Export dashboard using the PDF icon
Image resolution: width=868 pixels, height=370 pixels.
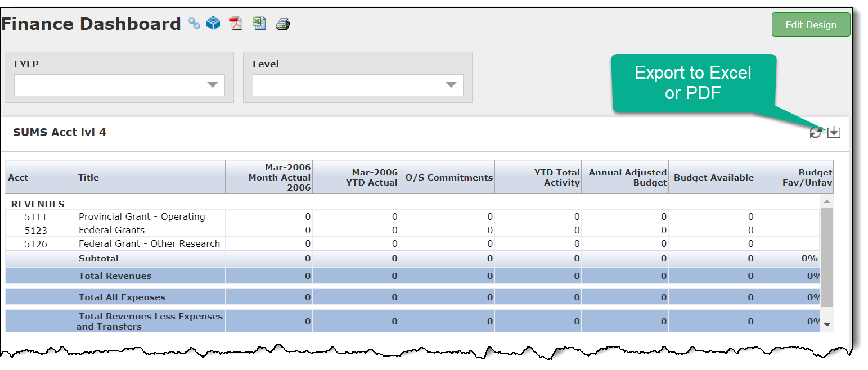[x=236, y=24]
